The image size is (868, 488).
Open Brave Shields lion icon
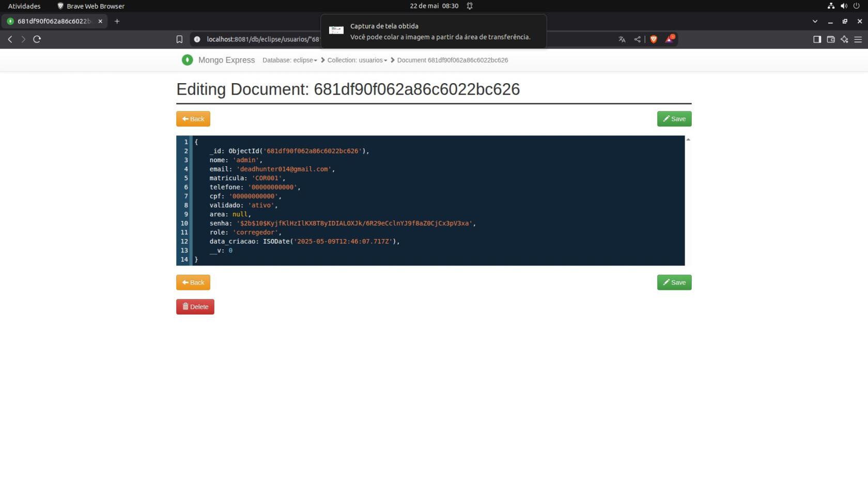coord(653,39)
